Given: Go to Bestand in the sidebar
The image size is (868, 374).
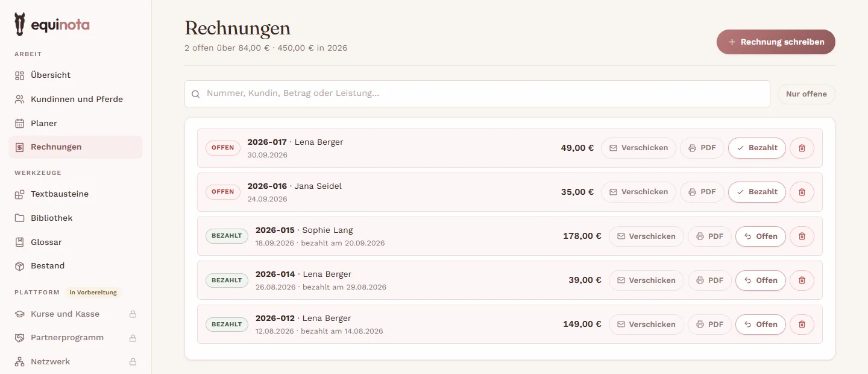Looking at the screenshot, I should click(75, 266).
